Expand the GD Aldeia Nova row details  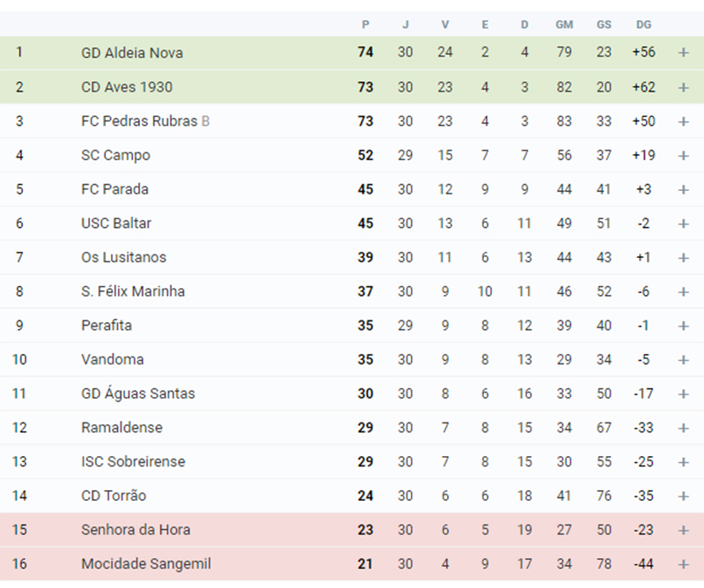[x=683, y=53]
